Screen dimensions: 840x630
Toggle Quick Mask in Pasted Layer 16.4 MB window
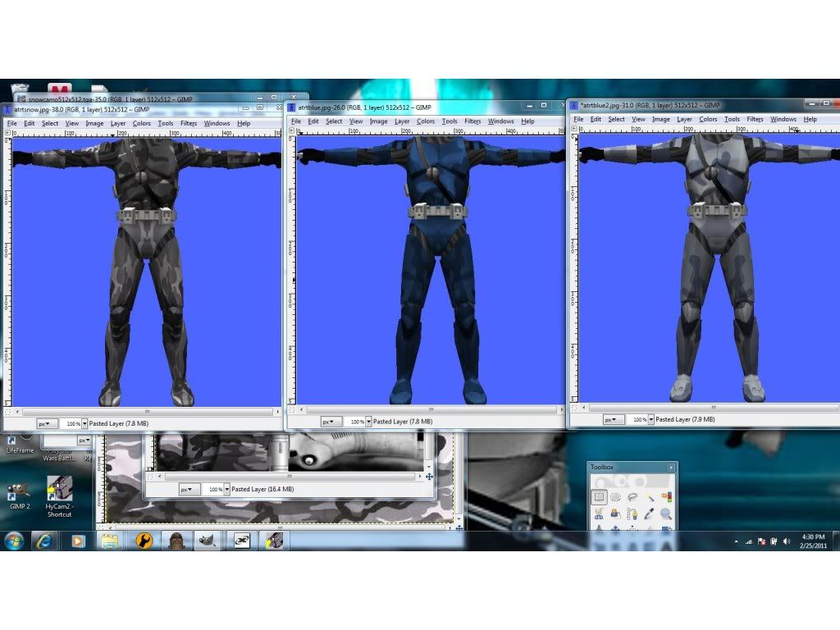(x=151, y=477)
